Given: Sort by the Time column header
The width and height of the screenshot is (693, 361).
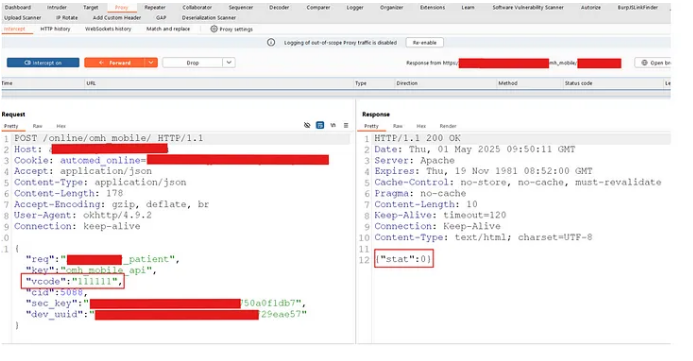Looking at the screenshot, I should tap(7, 83).
